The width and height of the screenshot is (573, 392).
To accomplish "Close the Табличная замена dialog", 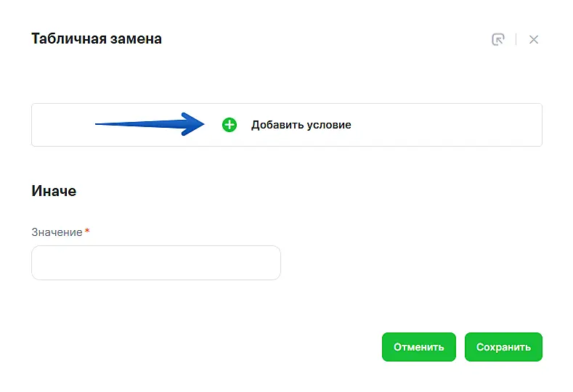I will click(534, 39).
